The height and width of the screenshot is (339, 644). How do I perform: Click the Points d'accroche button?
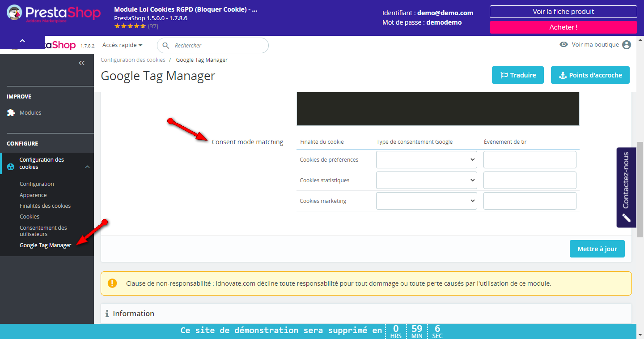pos(590,75)
